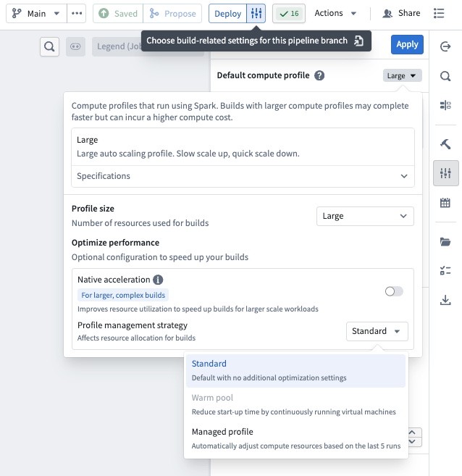Open the schedule calendar icon in right sidebar

(445, 202)
